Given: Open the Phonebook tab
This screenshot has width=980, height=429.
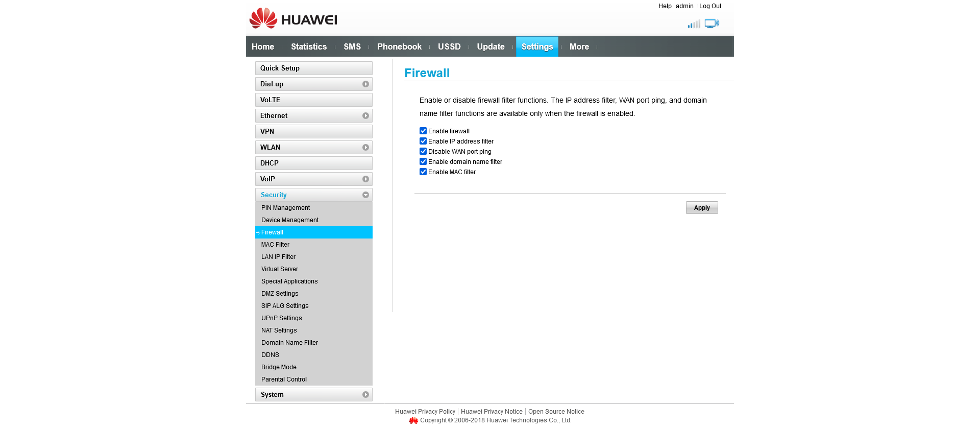Looking at the screenshot, I should [399, 46].
